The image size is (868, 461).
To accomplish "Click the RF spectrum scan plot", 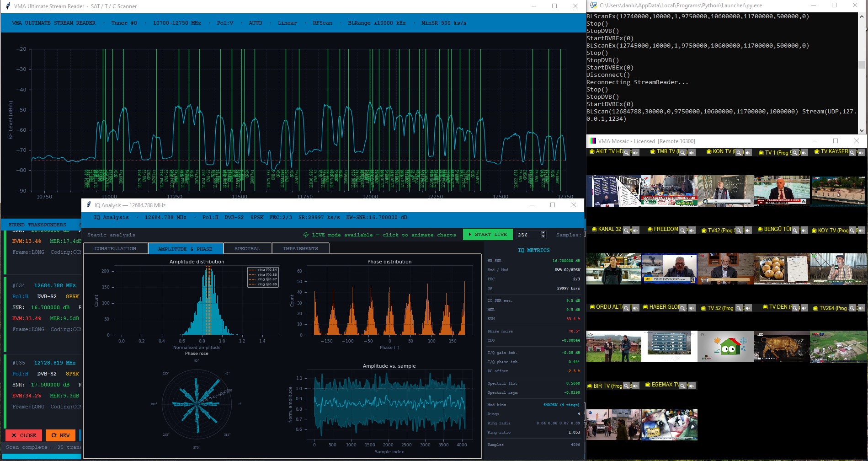I will coord(298,120).
